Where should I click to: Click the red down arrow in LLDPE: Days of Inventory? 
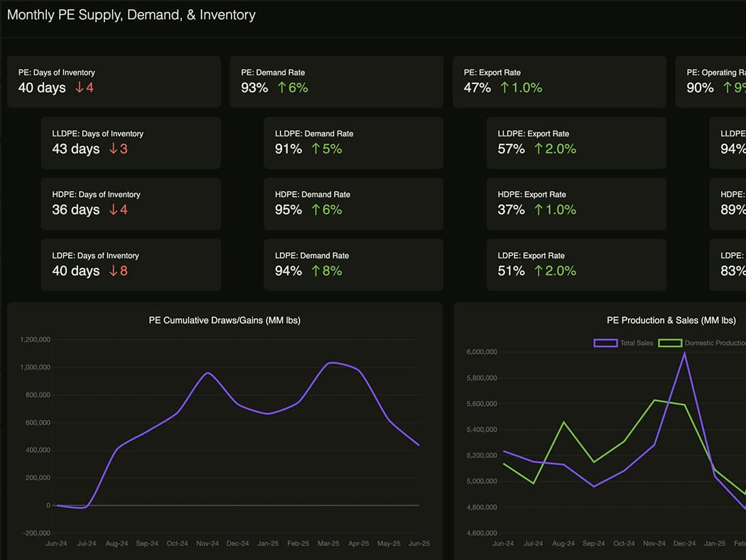113,149
